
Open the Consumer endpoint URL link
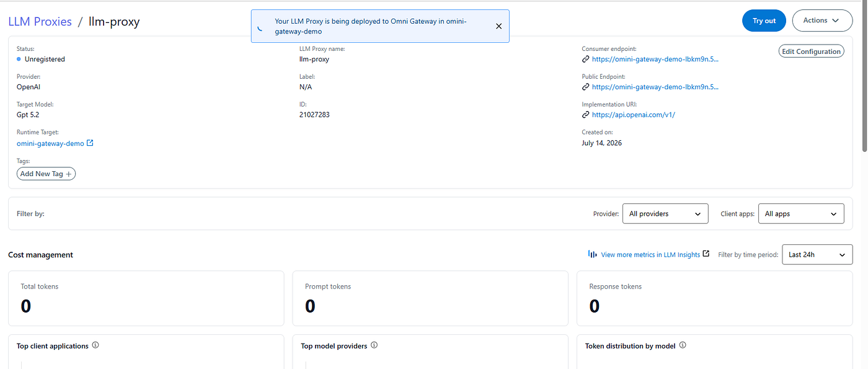pyautogui.click(x=655, y=60)
